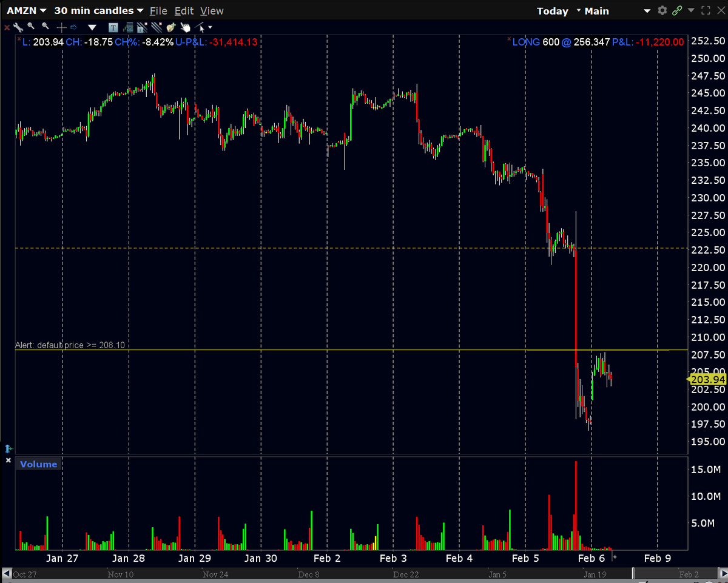Open chart settings with the wrench icon
728x583 pixels.
(x=18, y=27)
